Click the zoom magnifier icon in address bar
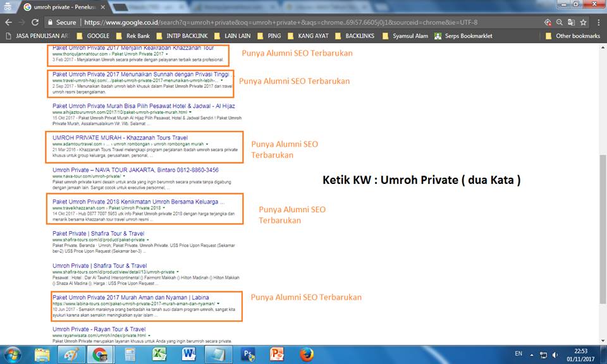Screen dimensions: 607x364 [560, 23]
